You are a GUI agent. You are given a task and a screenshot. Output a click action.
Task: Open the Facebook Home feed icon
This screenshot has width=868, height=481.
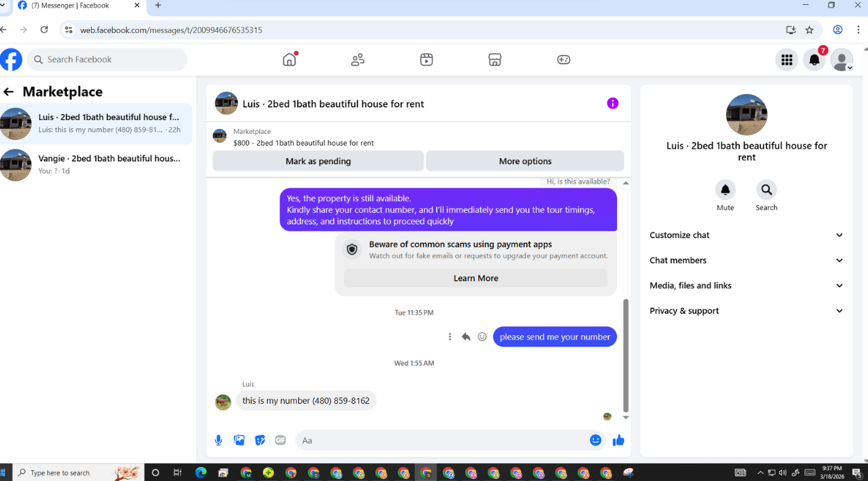[290, 59]
